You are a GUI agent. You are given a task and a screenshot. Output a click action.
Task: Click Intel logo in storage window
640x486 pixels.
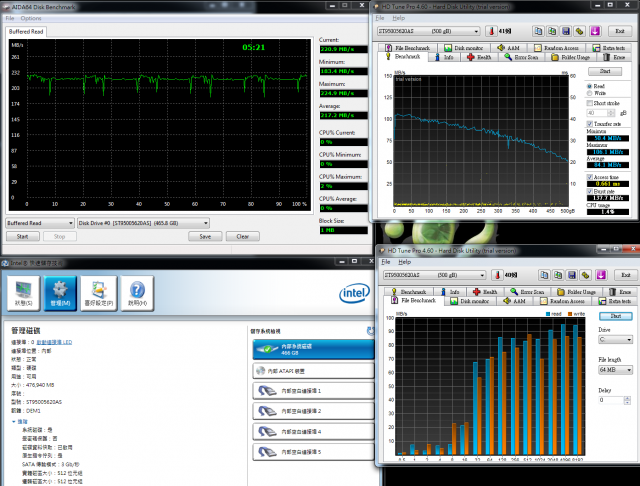354,293
